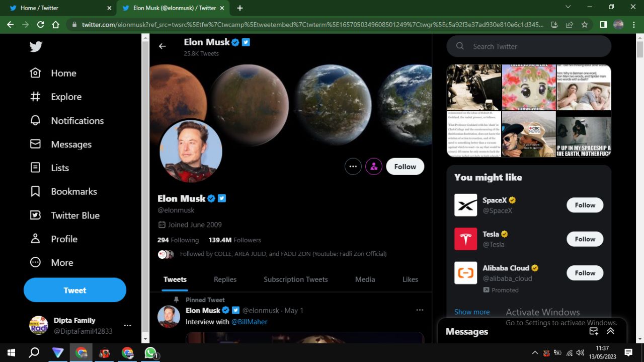Screen dimensions: 644x362
Task: Go to your Profile from sidebar
Action: coord(54,239)
